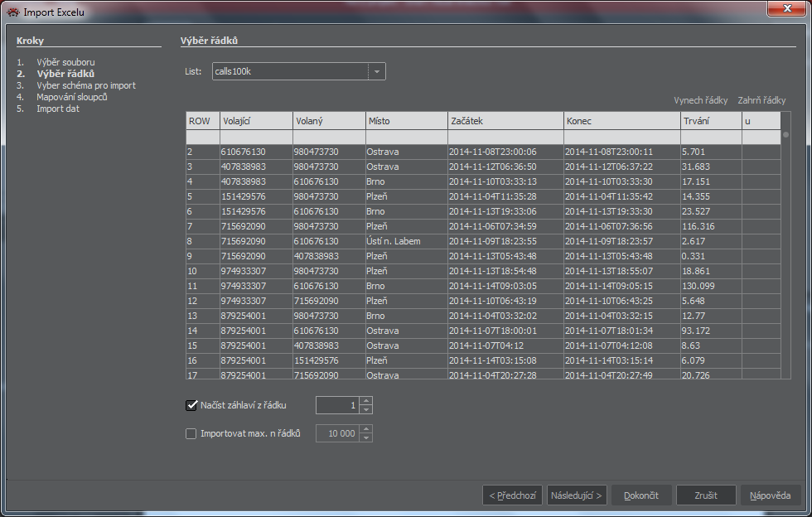Enable 'Importovat max. n řádků' checkbox

click(x=192, y=433)
